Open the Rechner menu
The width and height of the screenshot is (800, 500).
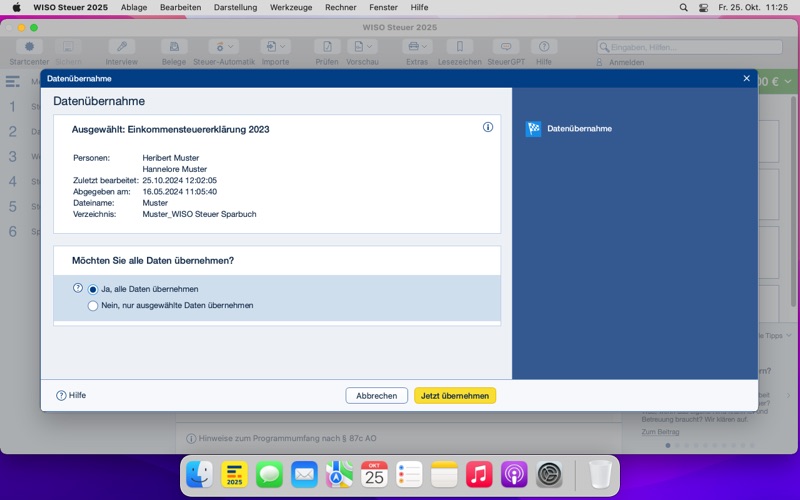point(341,8)
